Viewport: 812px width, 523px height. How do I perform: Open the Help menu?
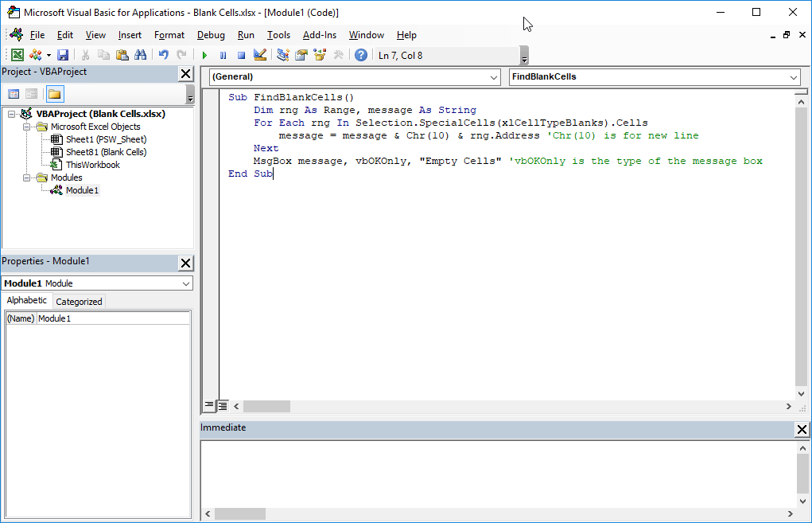coord(406,35)
